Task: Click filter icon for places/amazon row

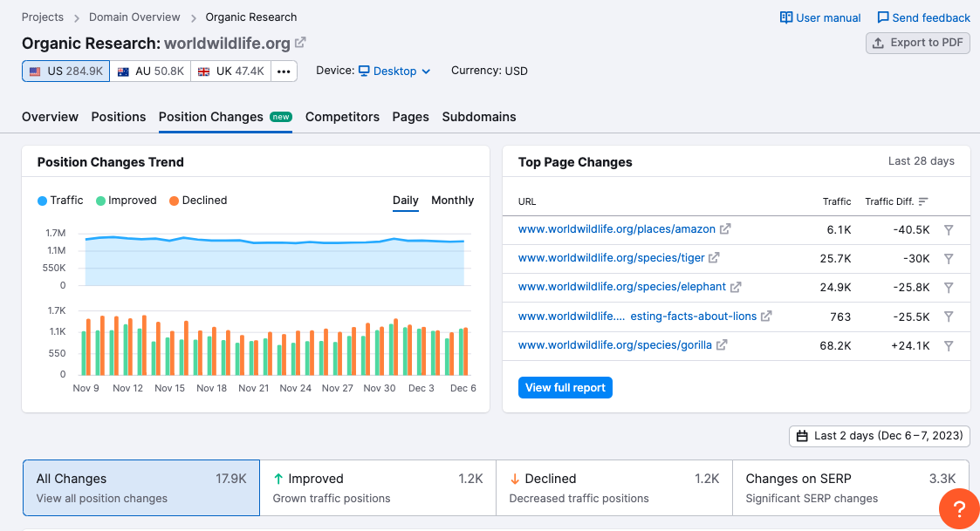Action: [x=948, y=230]
